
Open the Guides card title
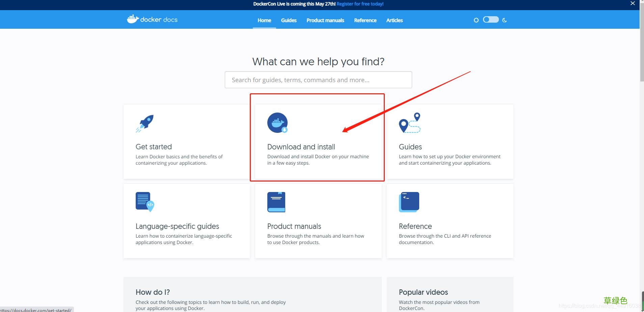click(410, 147)
